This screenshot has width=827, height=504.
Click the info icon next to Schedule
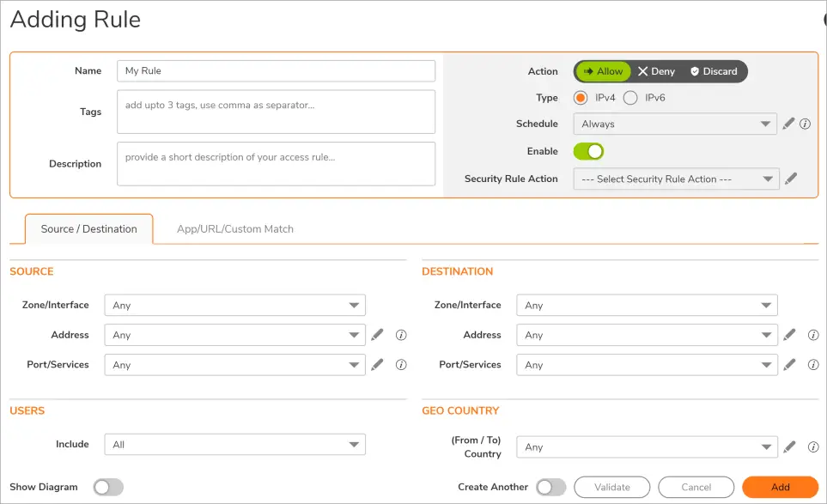(805, 124)
